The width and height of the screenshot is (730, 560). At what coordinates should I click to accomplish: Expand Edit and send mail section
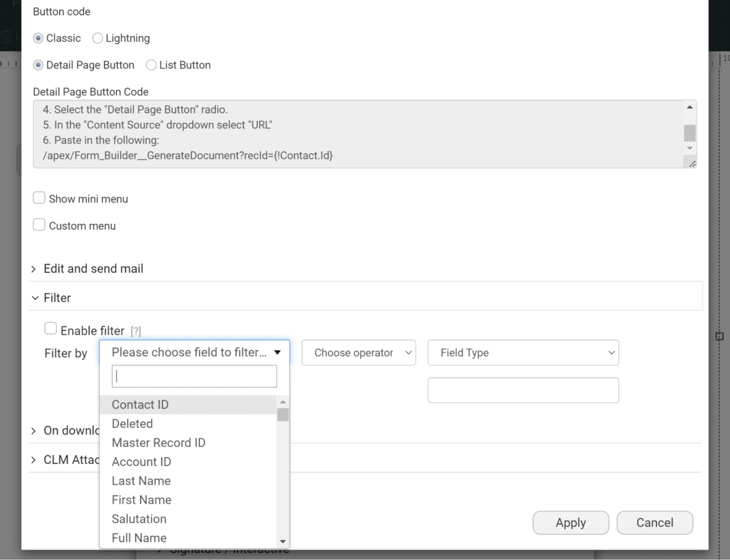click(94, 269)
